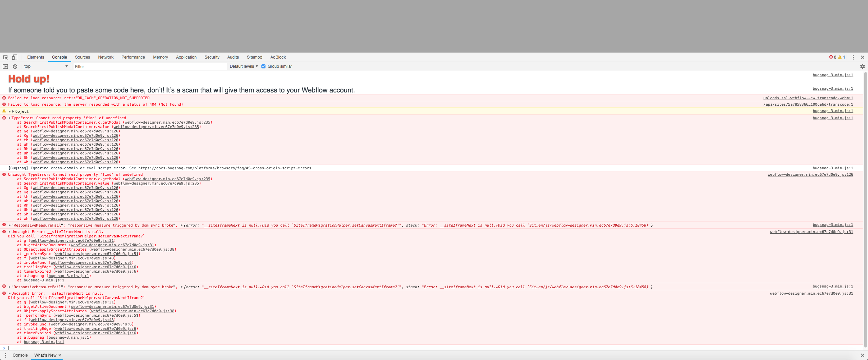Expand the TypeError 'find' of undefined entry
This screenshot has width=868, height=360.
pyautogui.click(x=9, y=118)
